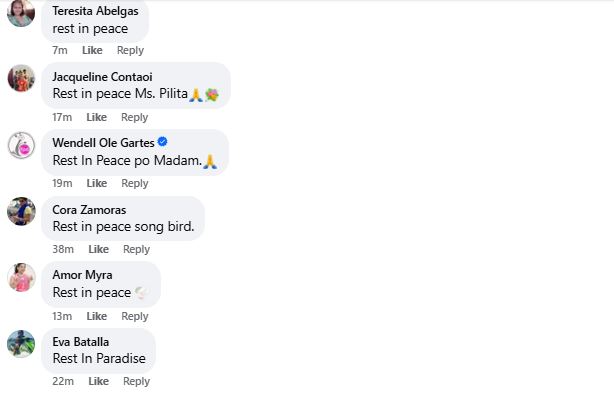Click the blue verified badge icon
Image resolution: width=614 pixels, height=393 pixels.
163,142
